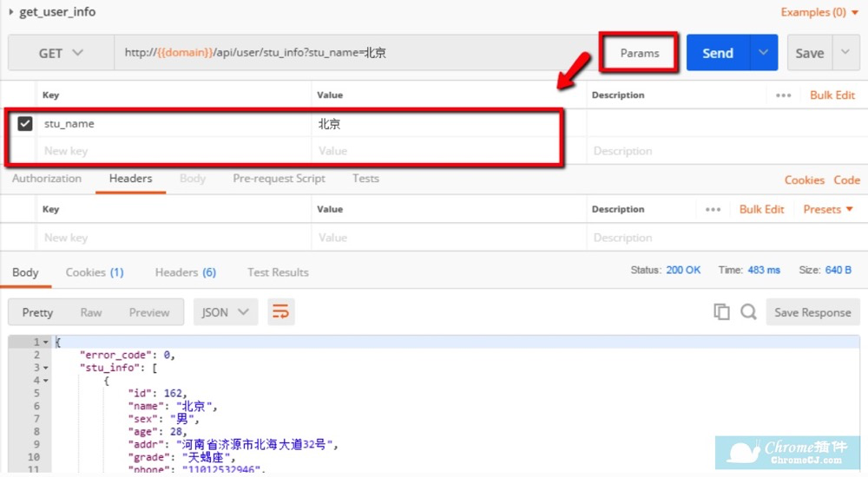868x477 pixels.
Task: Click the stu_name key cell
Action: (x=174, y=123)
